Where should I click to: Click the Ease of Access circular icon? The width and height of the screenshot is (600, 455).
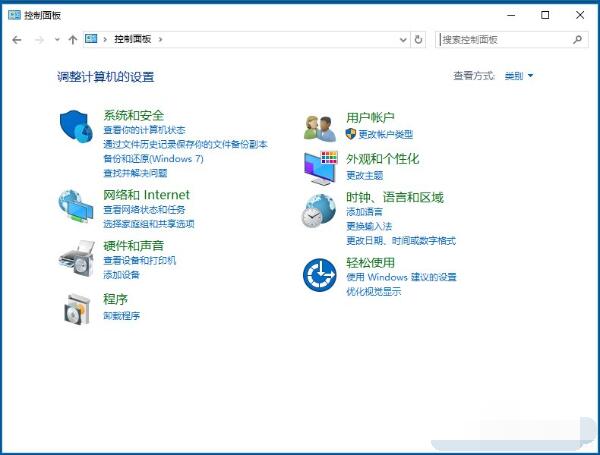320,275
